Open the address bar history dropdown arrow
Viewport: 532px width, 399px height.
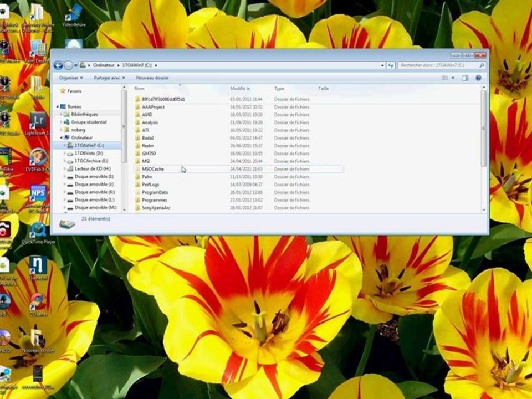tap(382, 65)
